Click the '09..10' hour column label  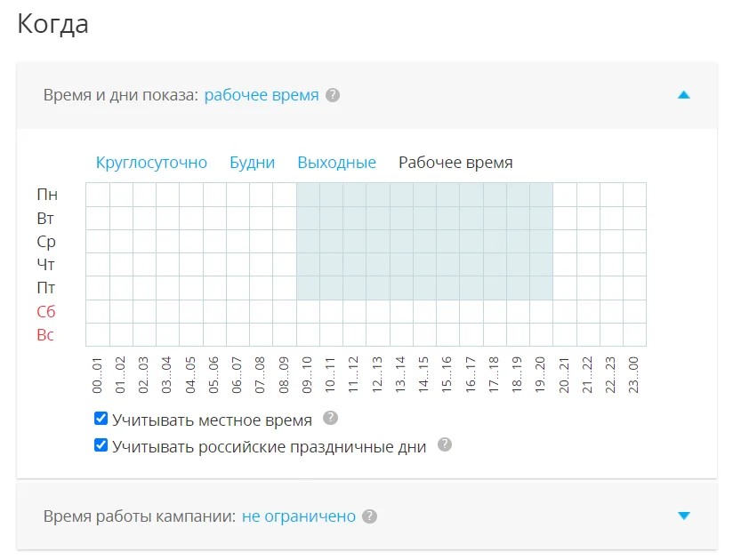pos(308,374)
